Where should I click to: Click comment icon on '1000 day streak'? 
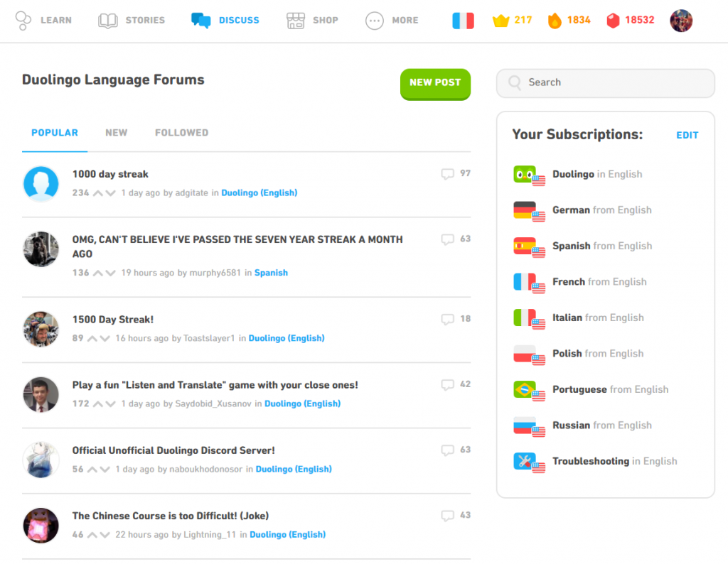pos(448,174)
